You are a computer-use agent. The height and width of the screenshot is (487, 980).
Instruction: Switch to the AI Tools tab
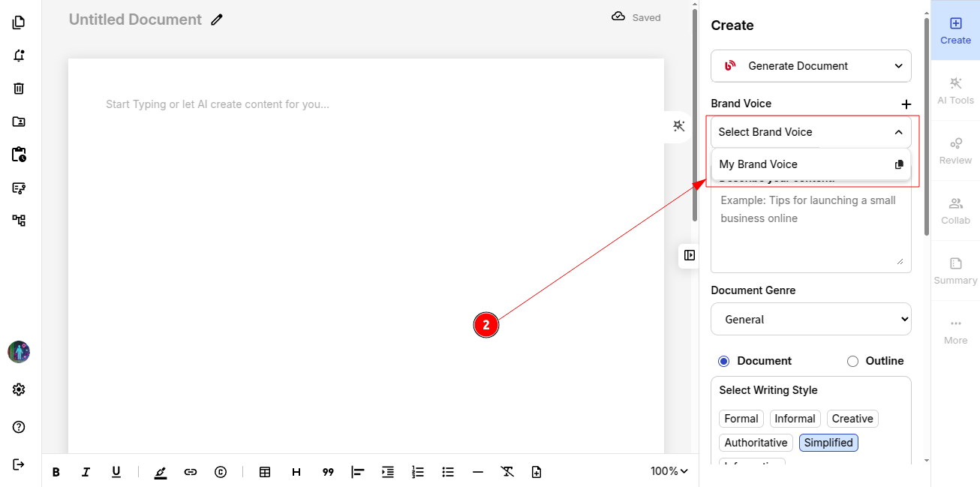(955, 91)
